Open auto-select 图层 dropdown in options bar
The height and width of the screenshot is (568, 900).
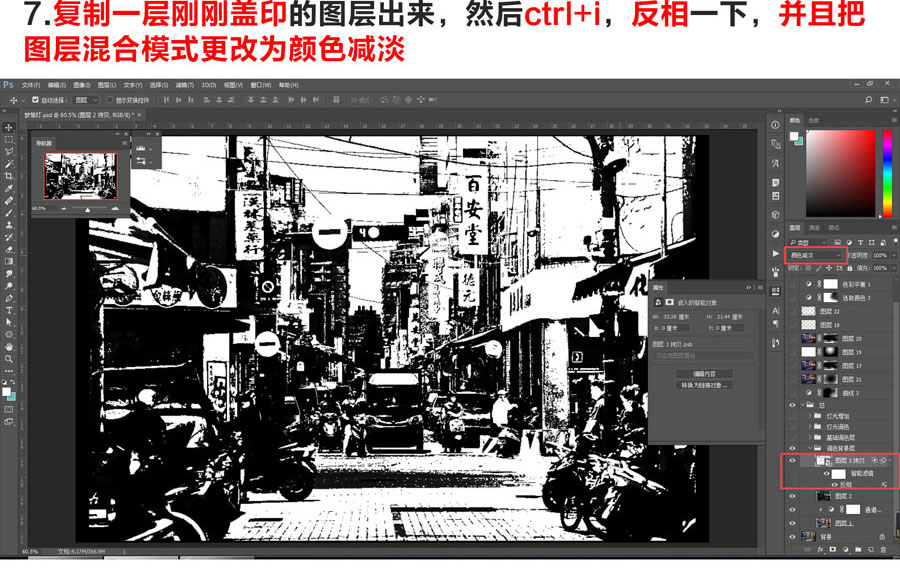[x=86, y=100]
